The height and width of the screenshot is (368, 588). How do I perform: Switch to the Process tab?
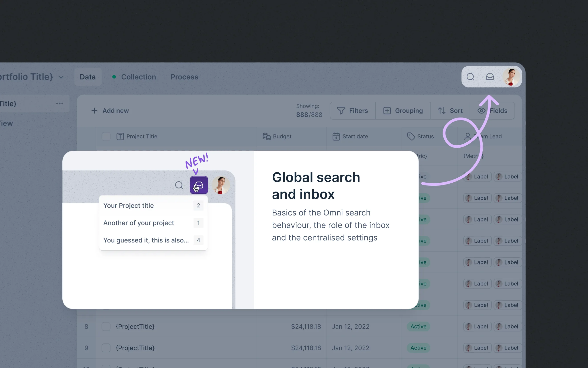click(184, 77)
